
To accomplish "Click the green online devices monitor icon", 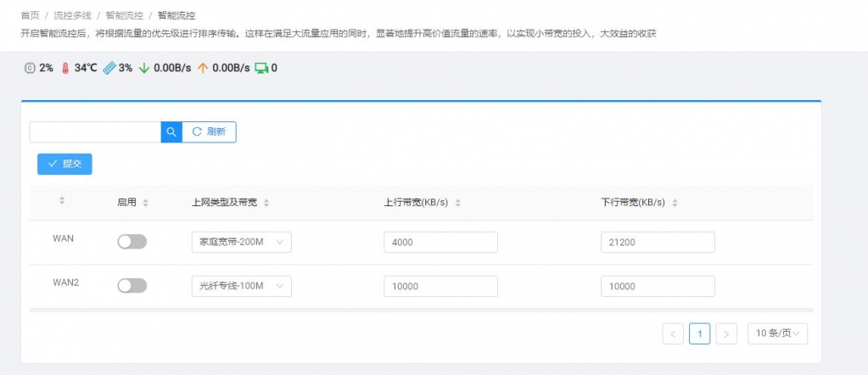I will coord(261,68).
